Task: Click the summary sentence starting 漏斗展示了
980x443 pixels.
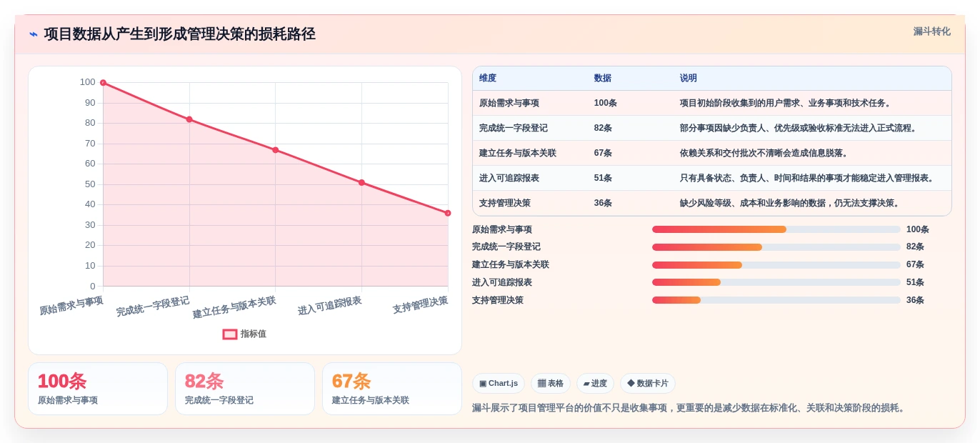Action: click(690, 408)
